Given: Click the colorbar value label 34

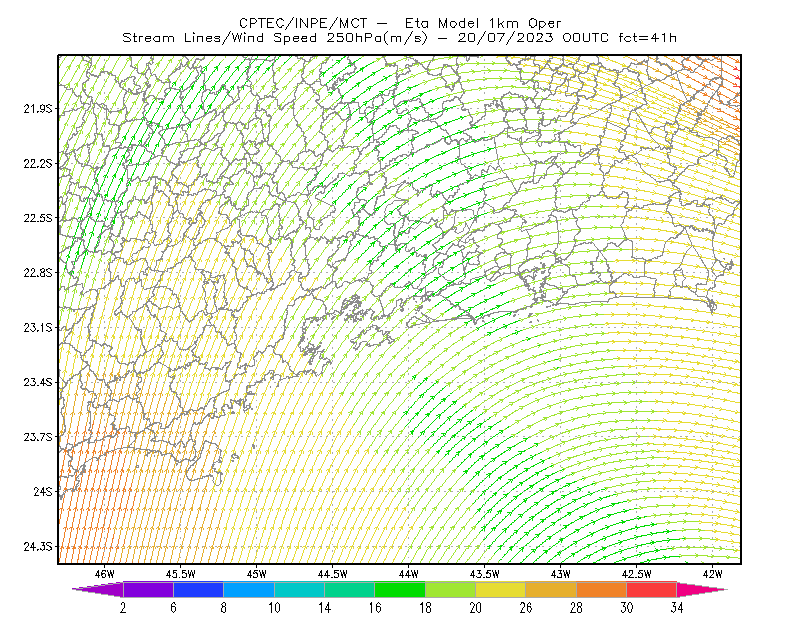Looking at the screenshot, I should tap(677, 608).
